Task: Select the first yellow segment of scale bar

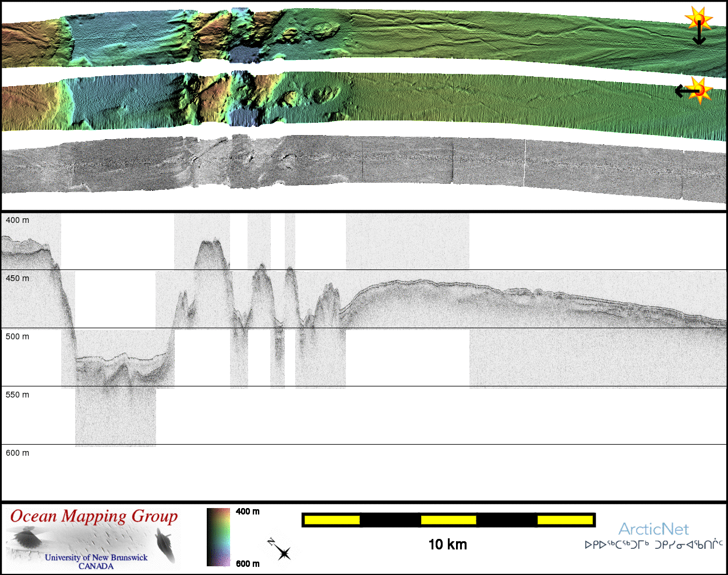Action: pyautogui.click(x=331, y=520)
